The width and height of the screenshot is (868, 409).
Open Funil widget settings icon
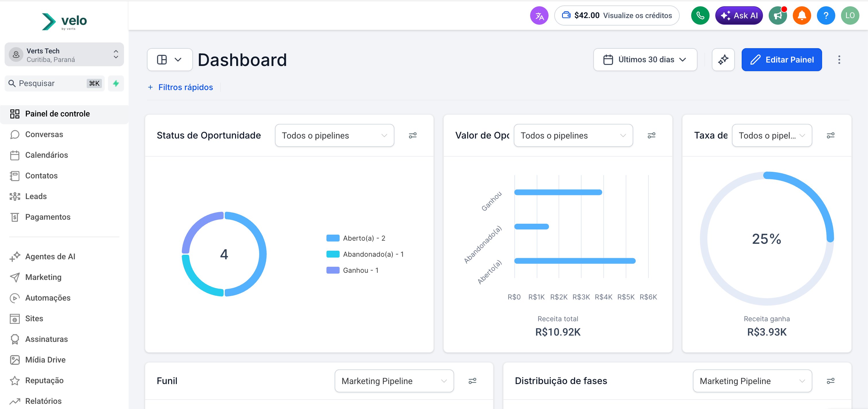coord(472,381)
